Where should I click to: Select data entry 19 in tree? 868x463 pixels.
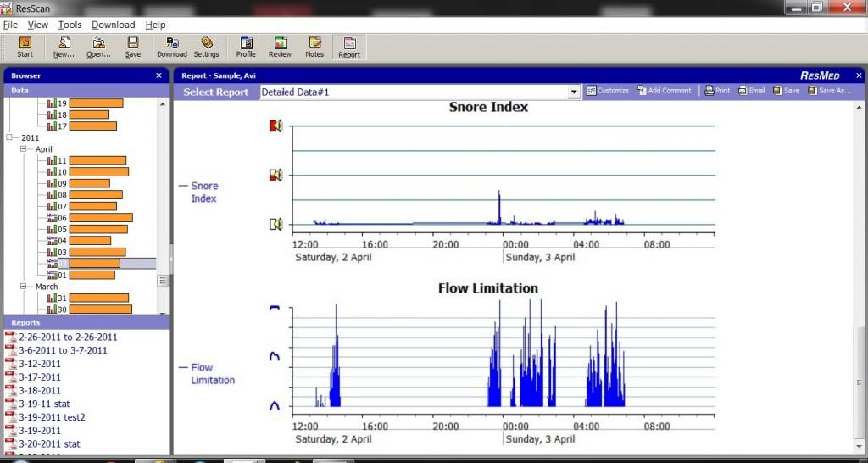[86, 103]
